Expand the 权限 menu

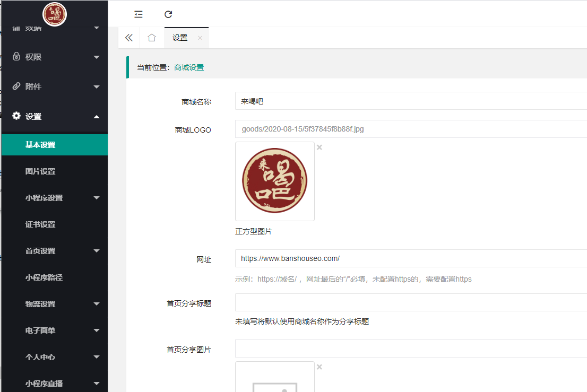(54, 57)
